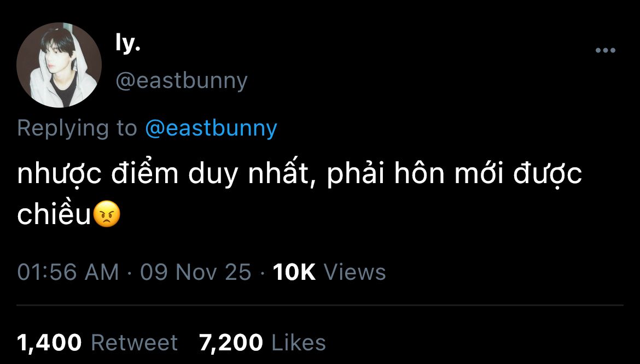Screen dimensions: 640x364
Task: Click the blue @eastbunny reply mention link
Action: [211, 128]
